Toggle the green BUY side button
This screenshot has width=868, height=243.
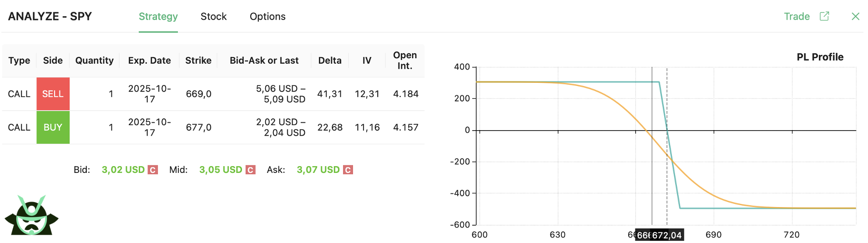pyautogui.click(x=53, y=127)
